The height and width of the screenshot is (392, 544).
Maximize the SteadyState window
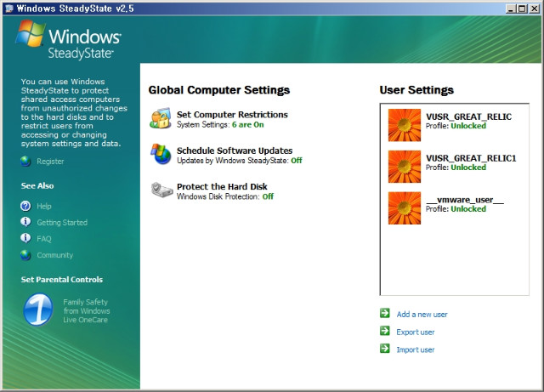click(x=521, y=9)
